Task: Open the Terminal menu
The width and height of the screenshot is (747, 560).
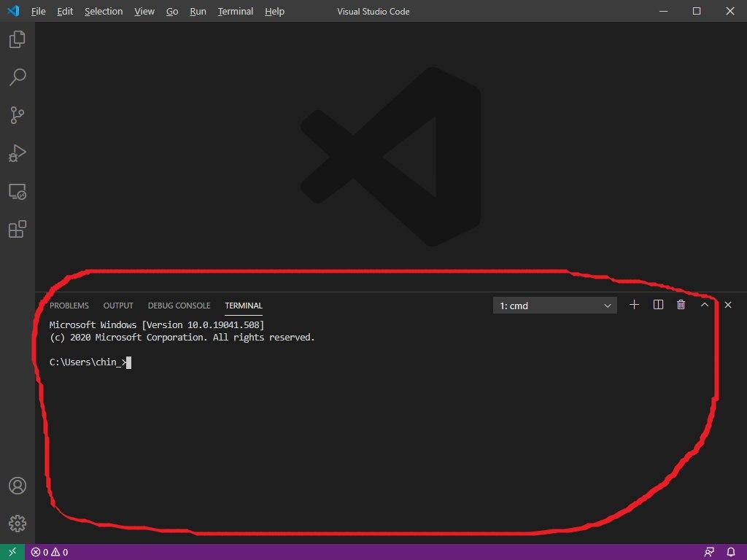Action: click(x=236, y=11)
